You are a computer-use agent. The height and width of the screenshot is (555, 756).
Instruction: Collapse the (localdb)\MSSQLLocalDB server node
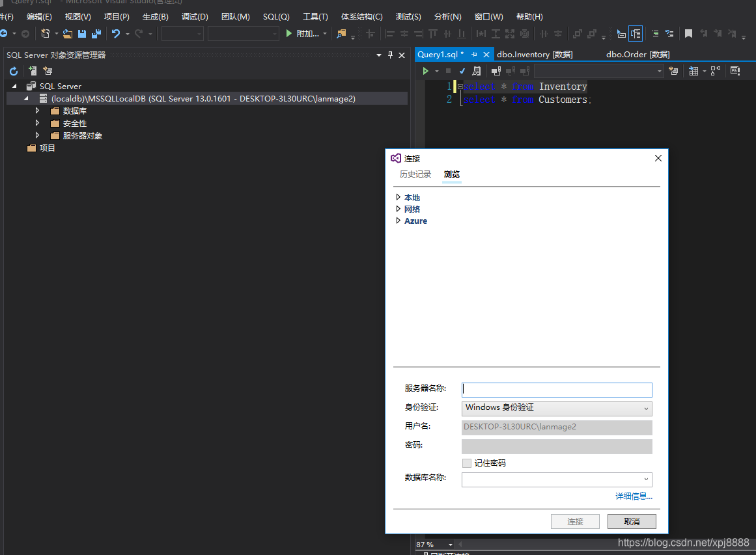click(26, 98)
